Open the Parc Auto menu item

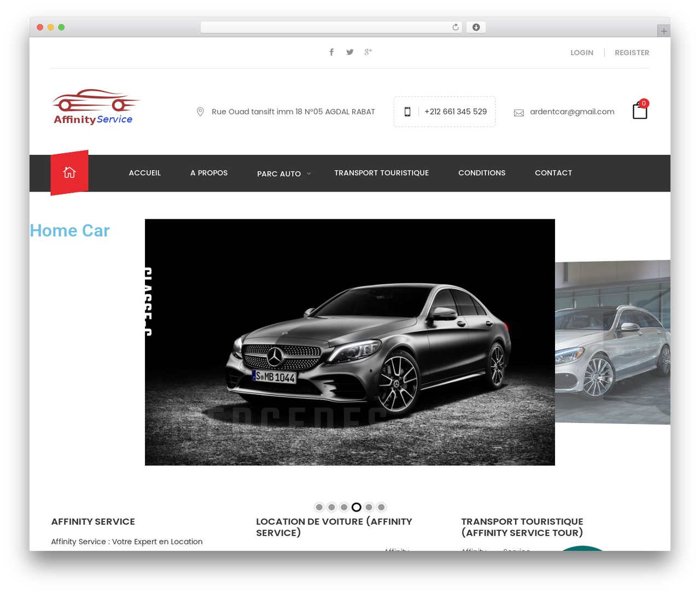[279, 173]
